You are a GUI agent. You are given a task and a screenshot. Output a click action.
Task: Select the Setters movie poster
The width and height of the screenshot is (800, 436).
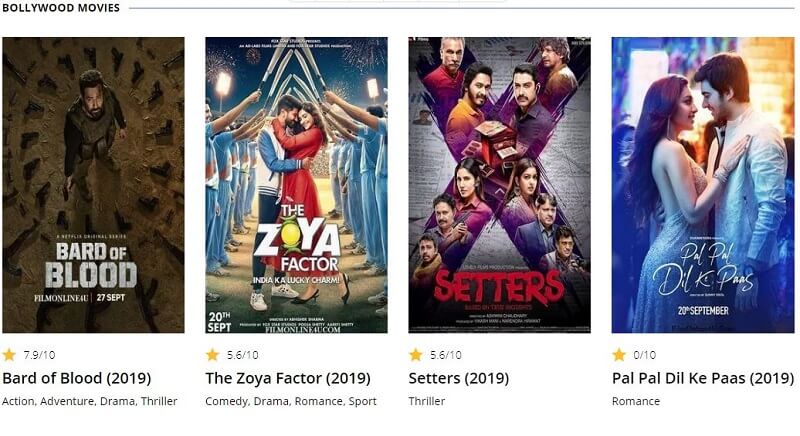(x=499, y=185)
